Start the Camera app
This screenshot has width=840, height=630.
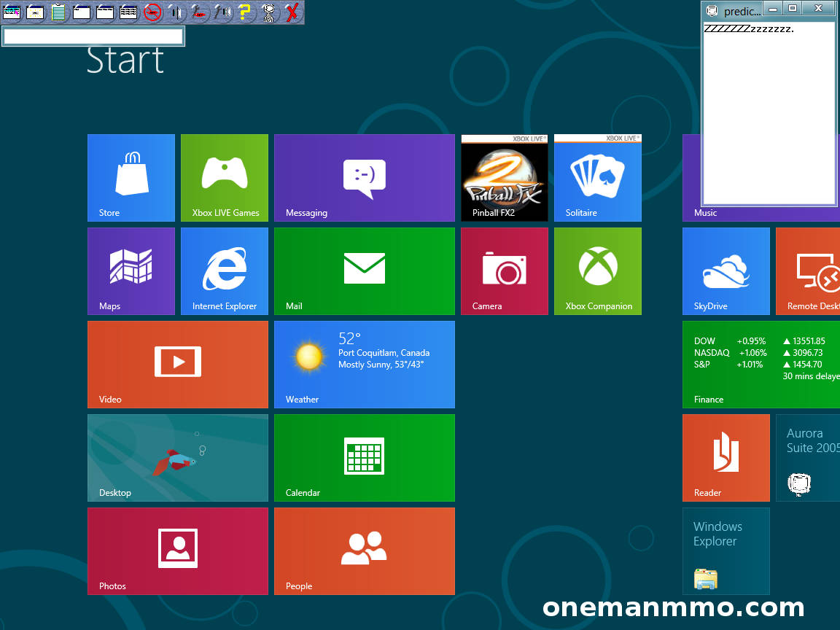tap(504, 271)
